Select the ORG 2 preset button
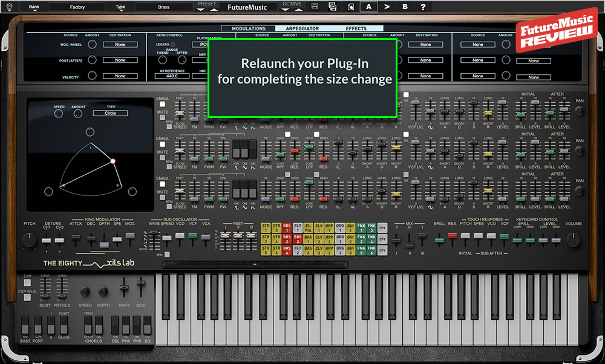Viewport: 605px width, 364px height. pos(340,239)
